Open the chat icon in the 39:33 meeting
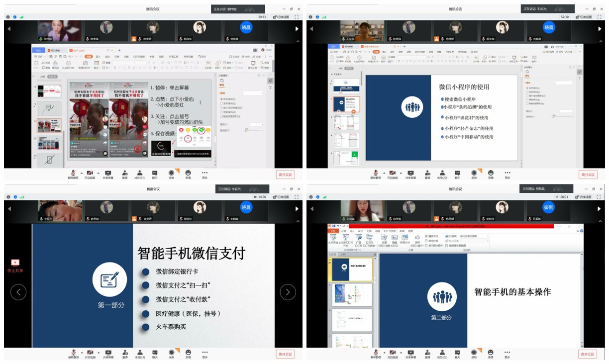The width and height of the screenshot is (609, 364). [x=155, y=174]
